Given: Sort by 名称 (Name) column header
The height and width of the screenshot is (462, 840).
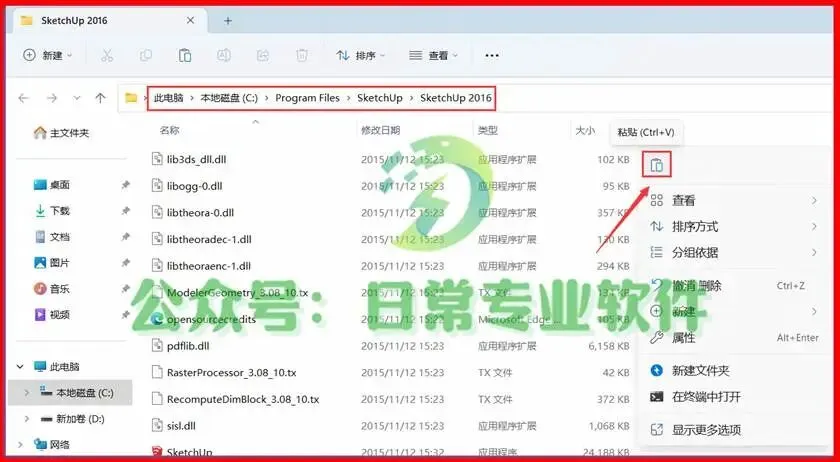Looking at the screenshot, I should [x=169, y=130].
